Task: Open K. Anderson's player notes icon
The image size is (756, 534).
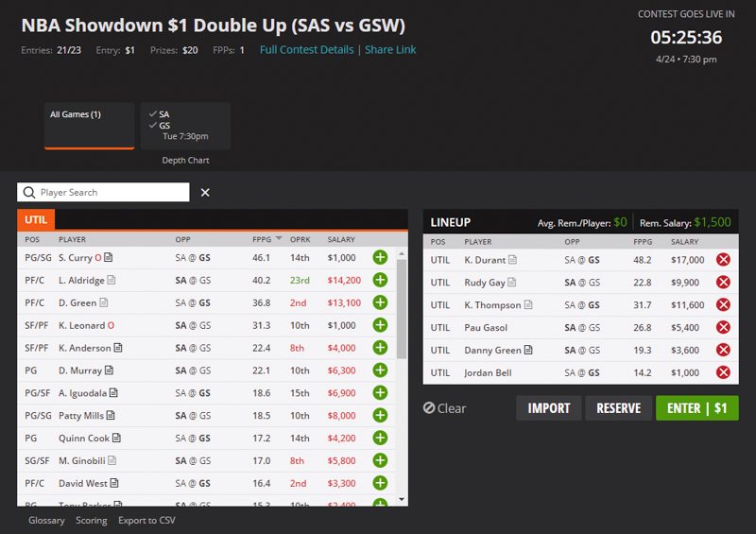Action: [x=118, y=347]
